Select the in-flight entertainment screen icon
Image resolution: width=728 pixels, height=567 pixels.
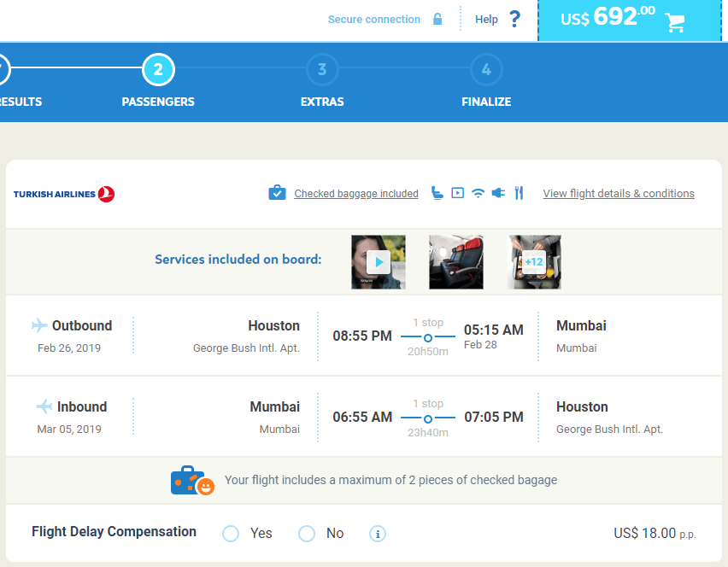click(456, 193)
